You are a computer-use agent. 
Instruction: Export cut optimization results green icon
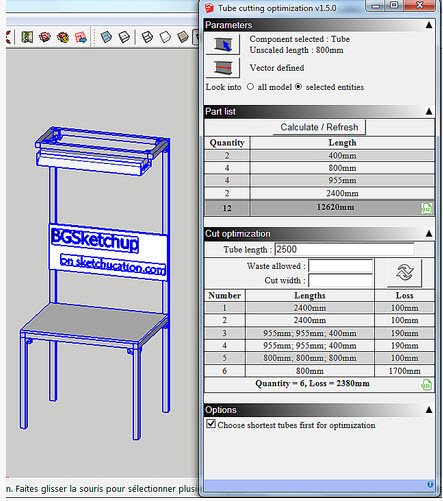click(x=427, y=384)
